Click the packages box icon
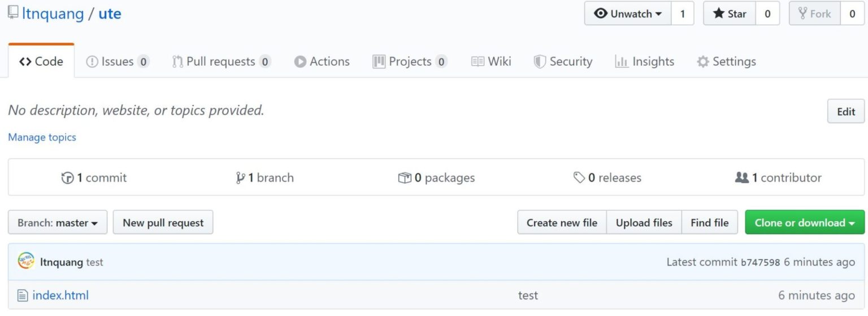The height and width of the screenshot is (316, 868). 405,178
